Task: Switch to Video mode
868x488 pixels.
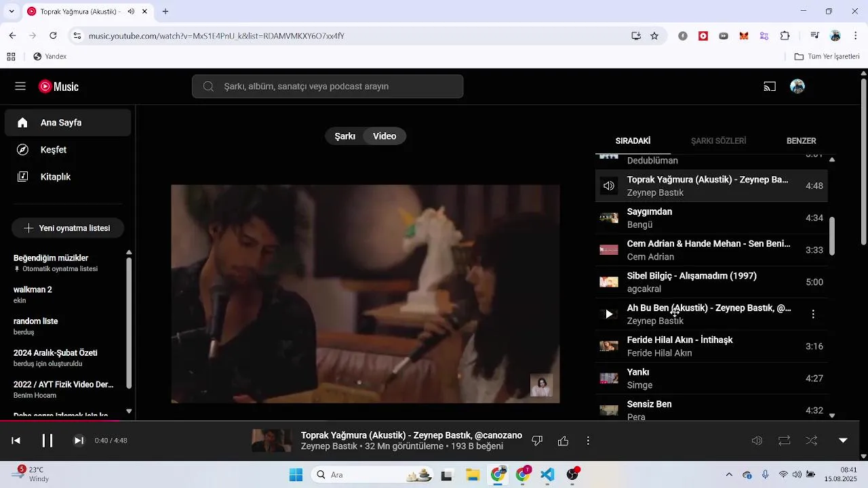Action: tap(384, 136)
